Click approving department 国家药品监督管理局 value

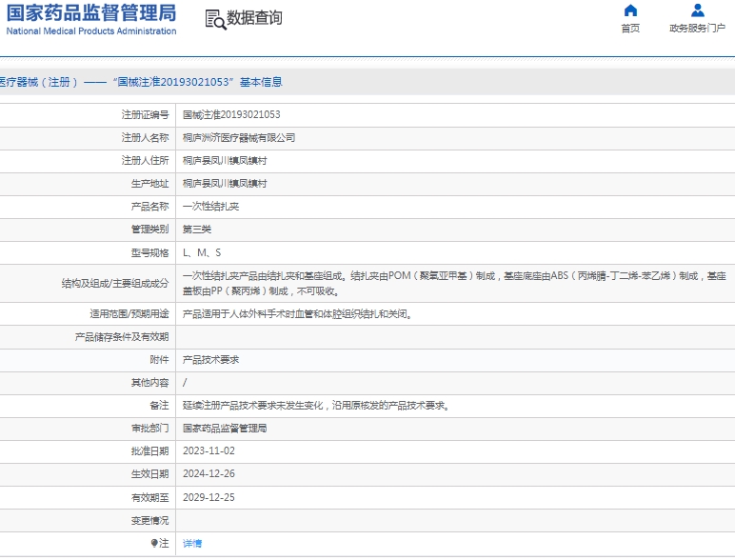[225, 429]
